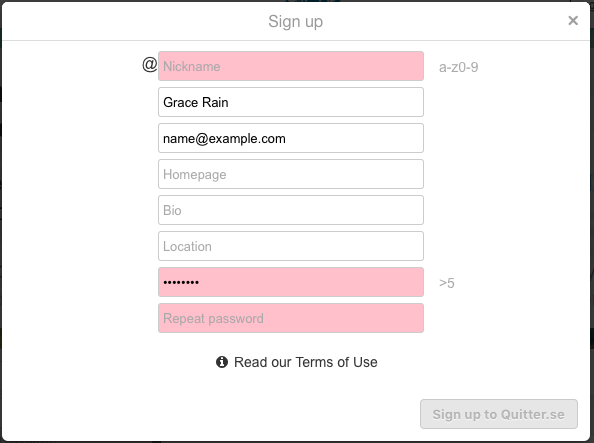Viewport: 594px width, 443px height.
Task: Close the Sign up dialog with X
Action: pyautogui.click(x=573, y=20)
